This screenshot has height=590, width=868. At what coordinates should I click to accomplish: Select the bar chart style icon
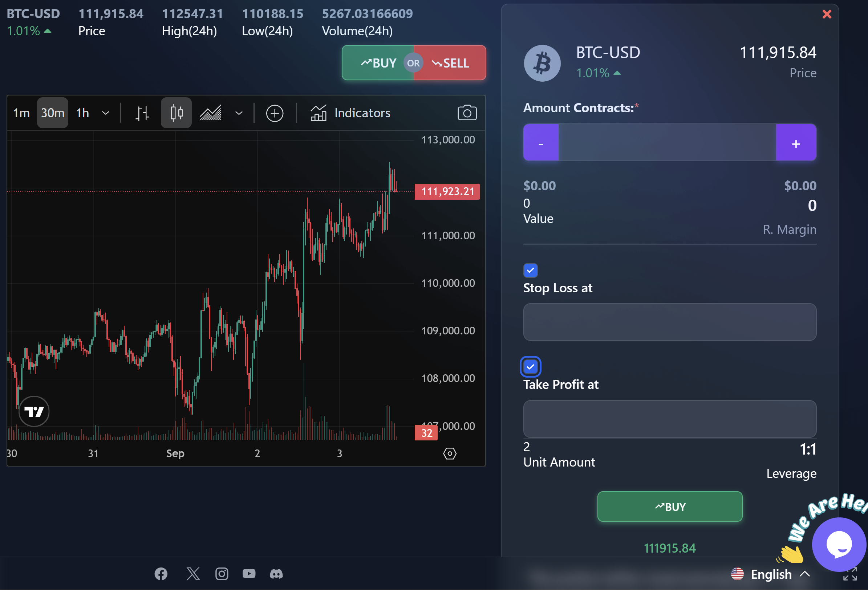click(142, 113)
